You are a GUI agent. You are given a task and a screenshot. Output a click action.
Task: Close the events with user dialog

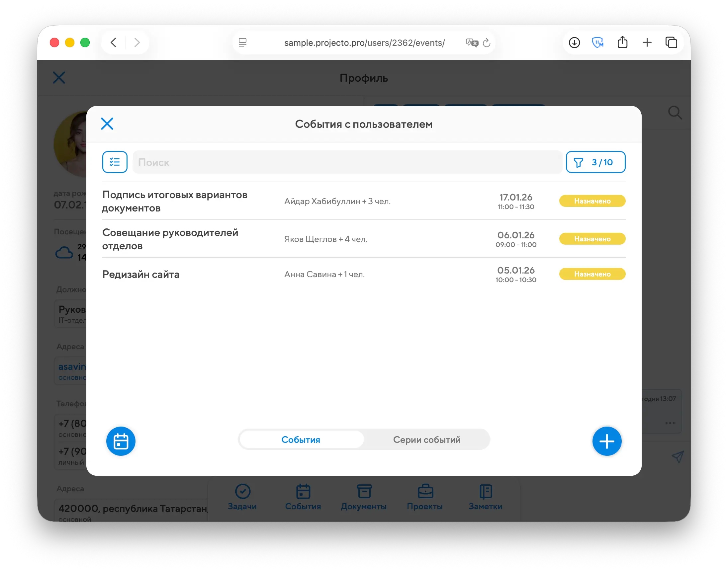point(107,124)
